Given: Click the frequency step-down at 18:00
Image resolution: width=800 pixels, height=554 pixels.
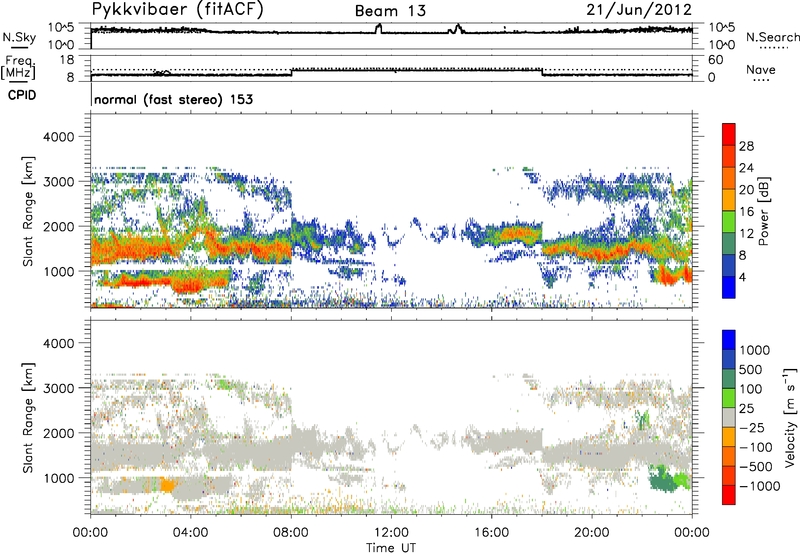Looking at the screenshot, I should pos(542,72).
